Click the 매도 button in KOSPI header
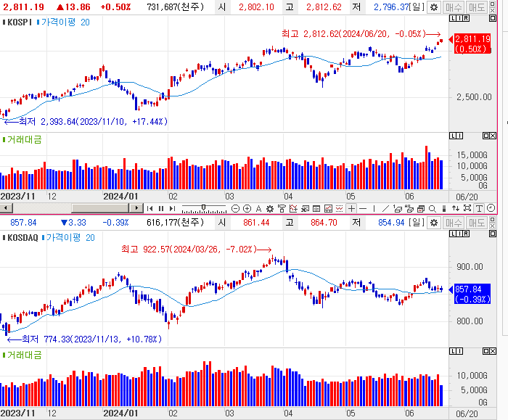The image size is (508, 420). point(477,7)
